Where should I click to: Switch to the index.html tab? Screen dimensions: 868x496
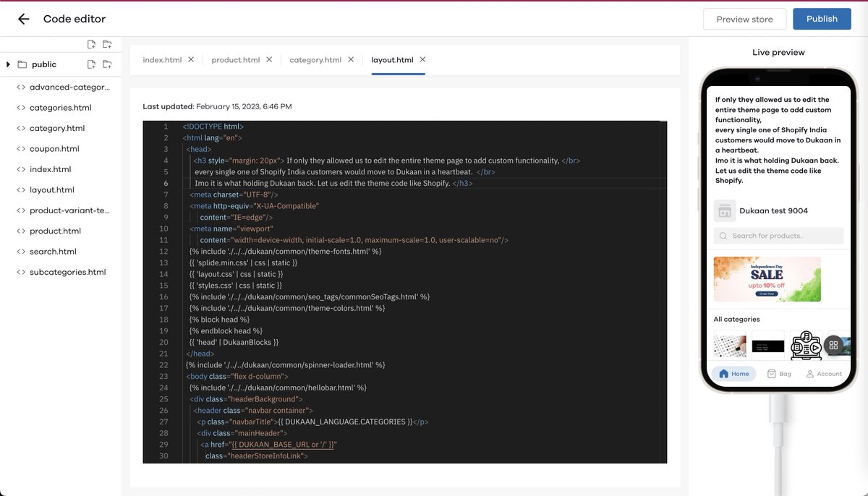point(162,60)
